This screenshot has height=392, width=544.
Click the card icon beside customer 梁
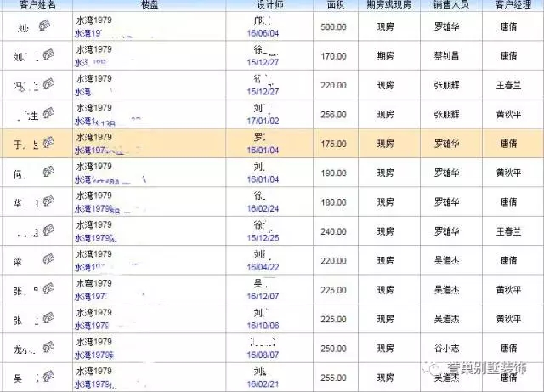[49, 258]
